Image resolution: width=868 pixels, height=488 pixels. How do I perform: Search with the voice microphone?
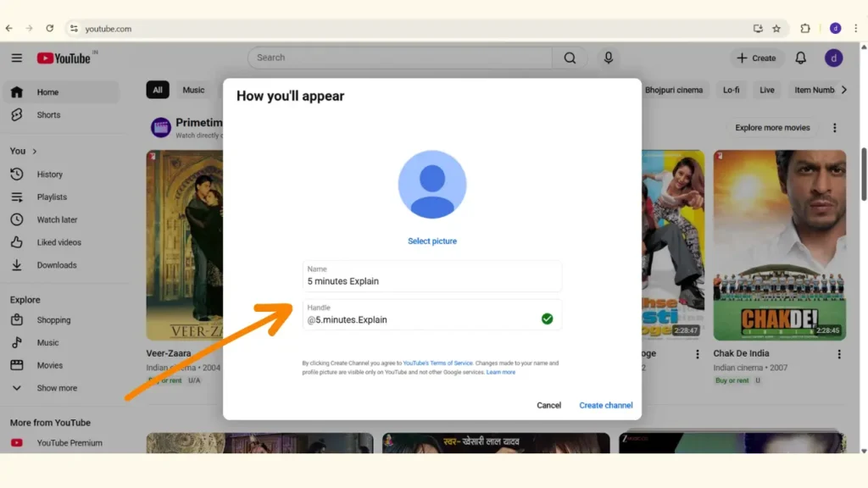pos(608,58)
